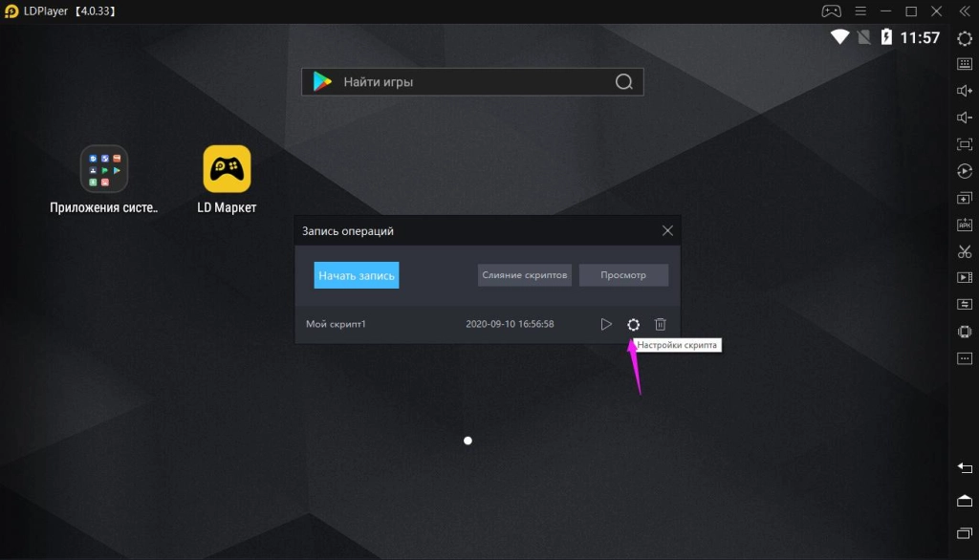
Task: Click the Просмотр button
Action: (623, 275)
